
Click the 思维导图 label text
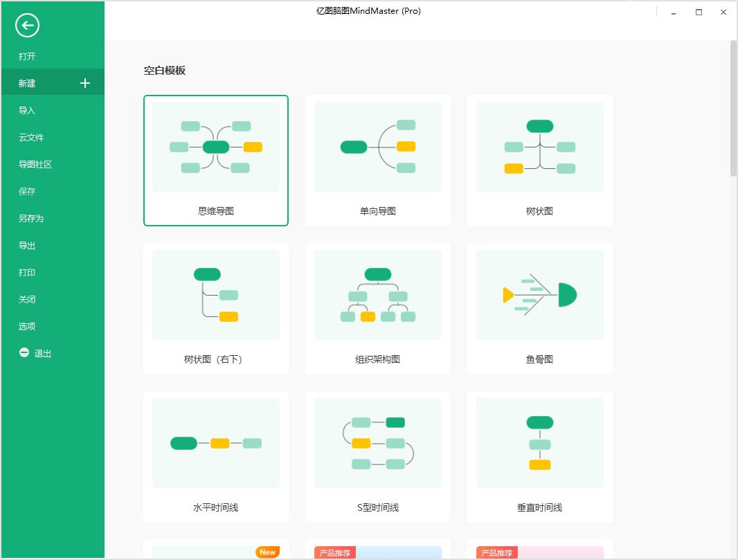click(x=216, y=211)
